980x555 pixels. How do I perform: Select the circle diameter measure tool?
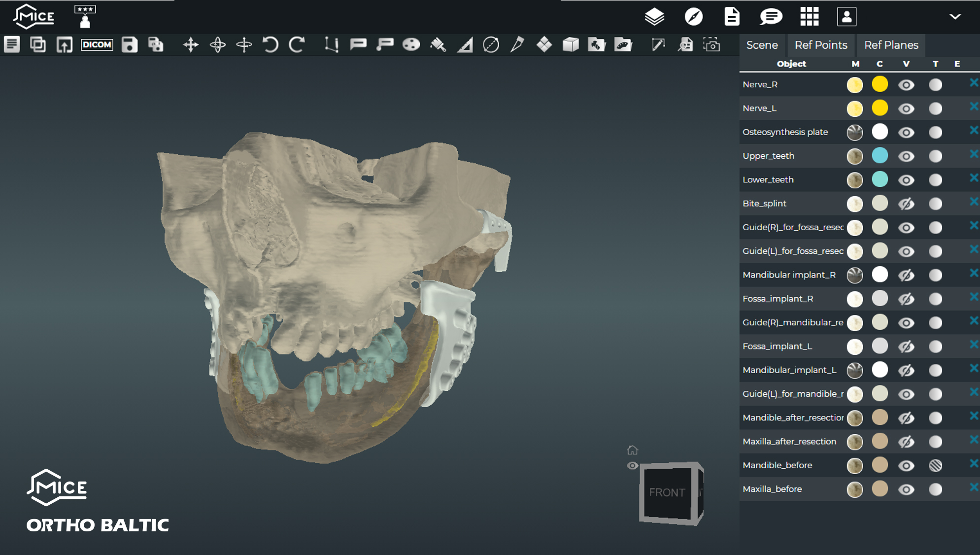(x=491, y=45)
